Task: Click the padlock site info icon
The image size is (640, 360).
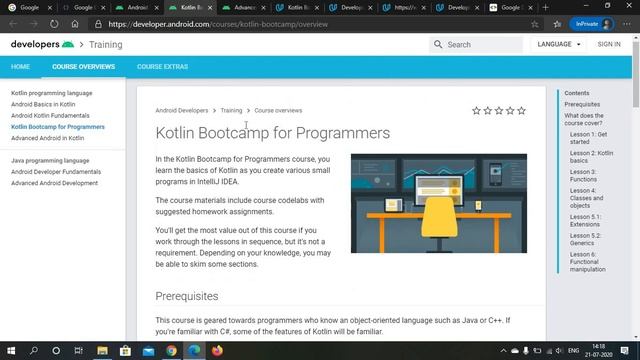Action: pyautogui.click(x=98, y=24)
